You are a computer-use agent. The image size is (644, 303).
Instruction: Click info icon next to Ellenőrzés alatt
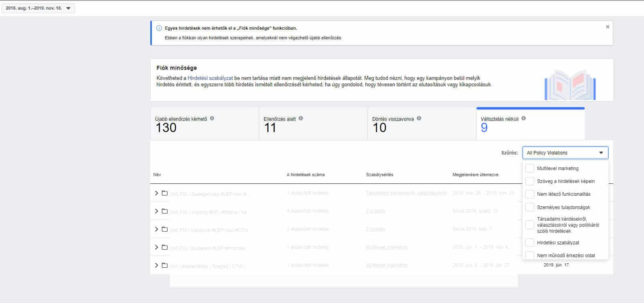[301, 118]
